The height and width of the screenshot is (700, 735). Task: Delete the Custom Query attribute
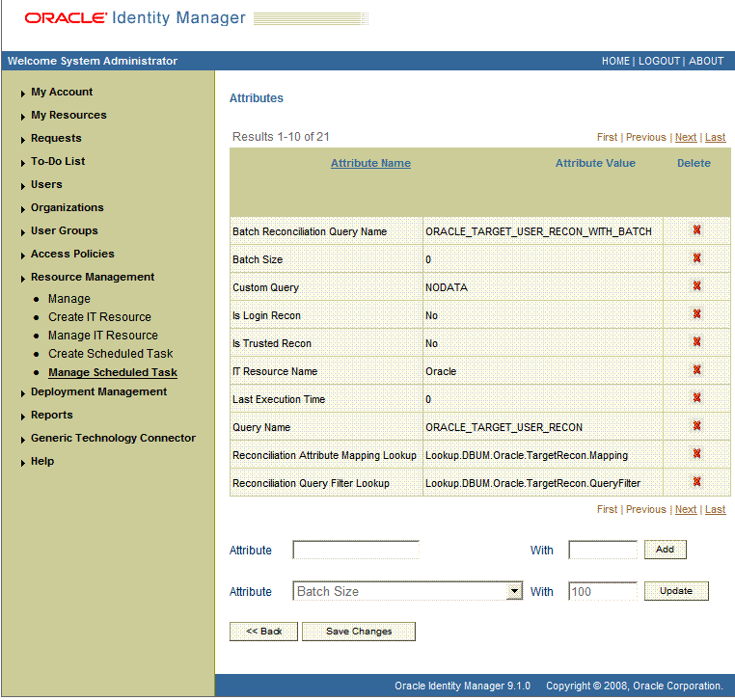696,285
